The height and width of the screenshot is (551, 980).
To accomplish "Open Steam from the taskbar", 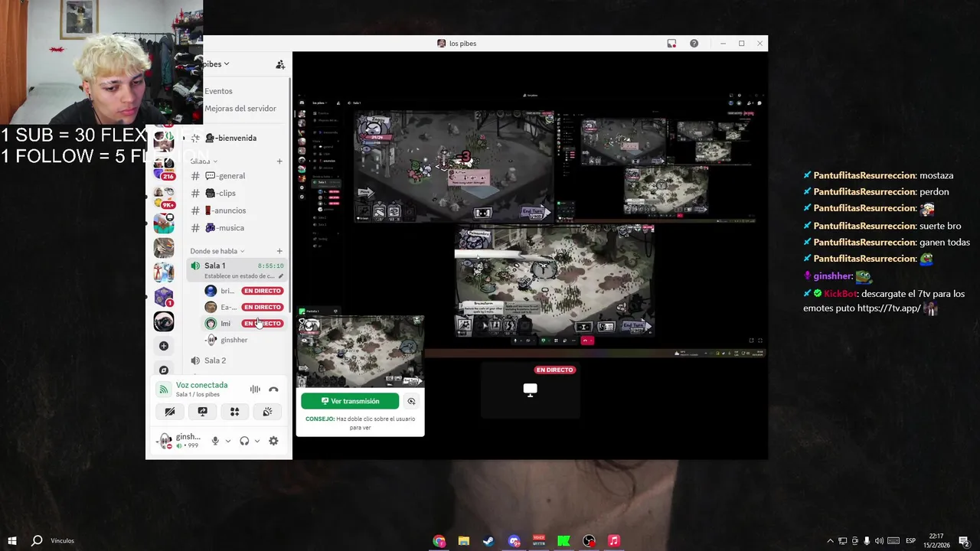I will coord(488,541).
